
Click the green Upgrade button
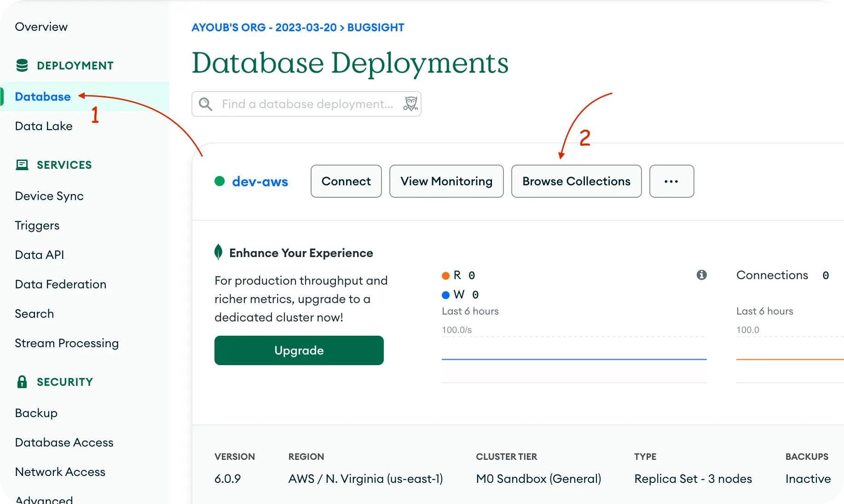click(x=299, y=350)
